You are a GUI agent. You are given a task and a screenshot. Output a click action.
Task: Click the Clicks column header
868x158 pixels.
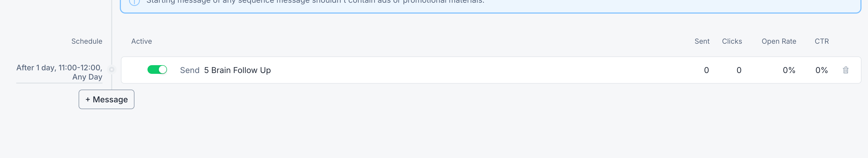[732, 41]
